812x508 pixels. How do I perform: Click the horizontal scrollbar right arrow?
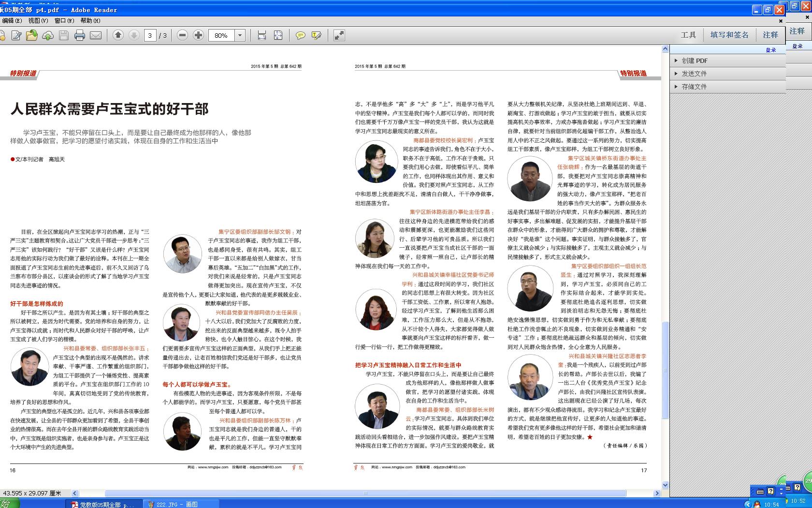[657, 493]
